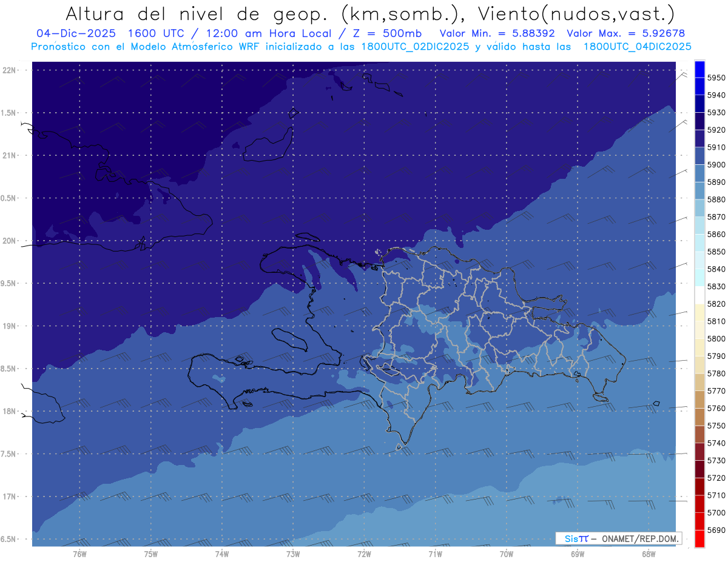The width and height of the screenshot is (728, 562).
Task: Click the '76W' longitude label
Action: 79,554
